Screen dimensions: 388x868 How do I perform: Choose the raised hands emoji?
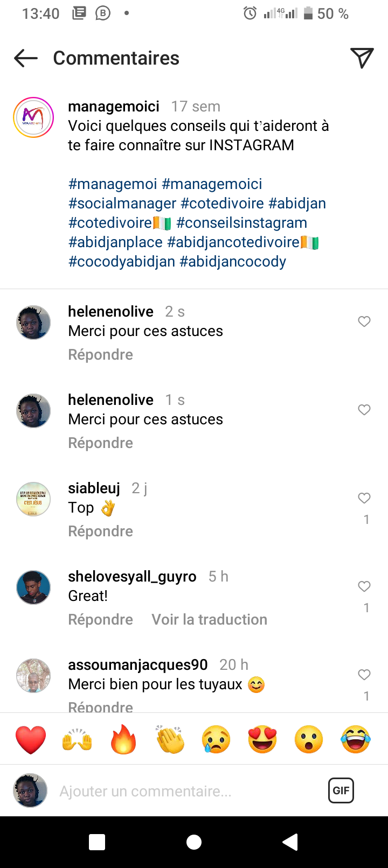(x=77, y=739)
